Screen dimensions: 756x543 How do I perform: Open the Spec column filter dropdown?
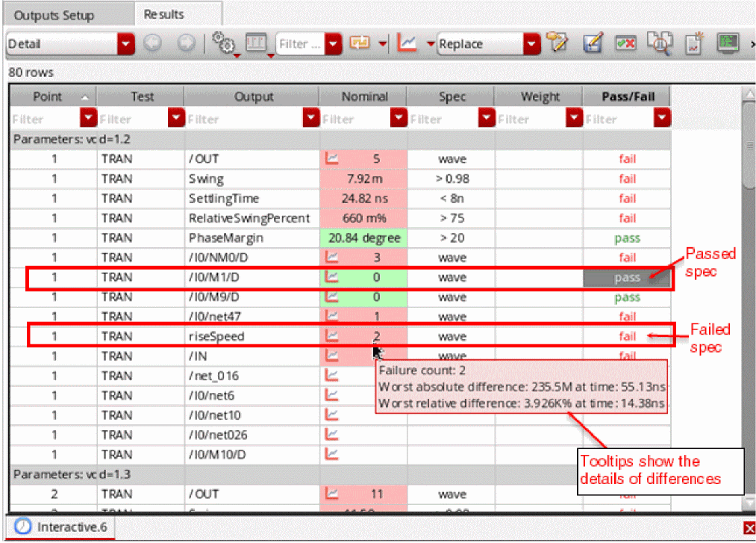coord(487,118)
